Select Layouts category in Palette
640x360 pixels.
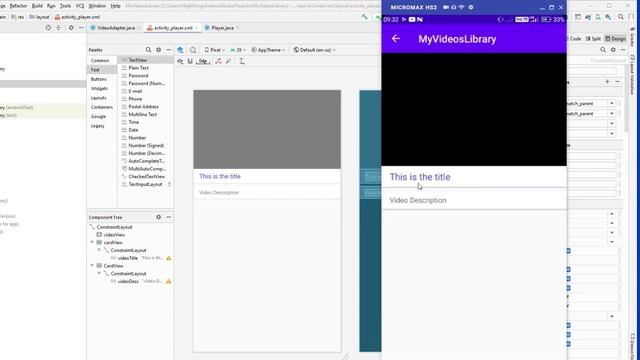[98, 98]
